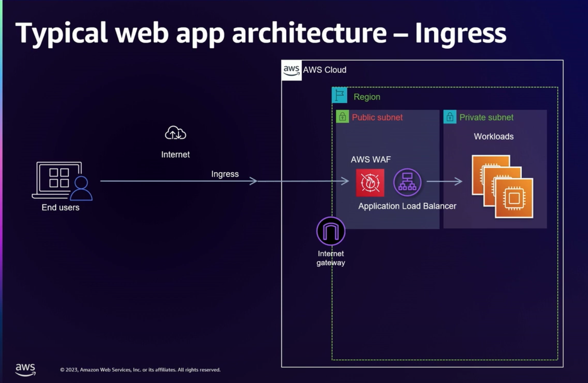The height and width of the screenshot is (383, 588).
Task: Click the Region label text
Action: [367, 97]
